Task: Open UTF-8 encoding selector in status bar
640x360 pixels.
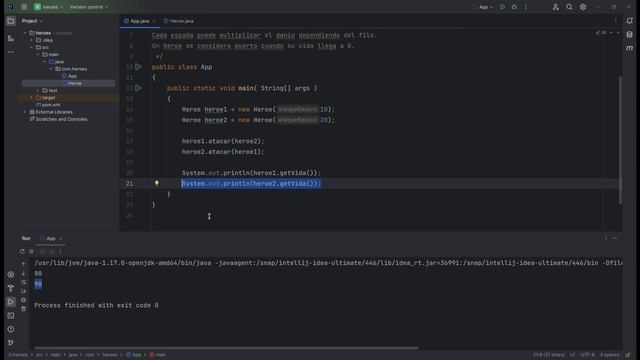Action: point(587,355)
